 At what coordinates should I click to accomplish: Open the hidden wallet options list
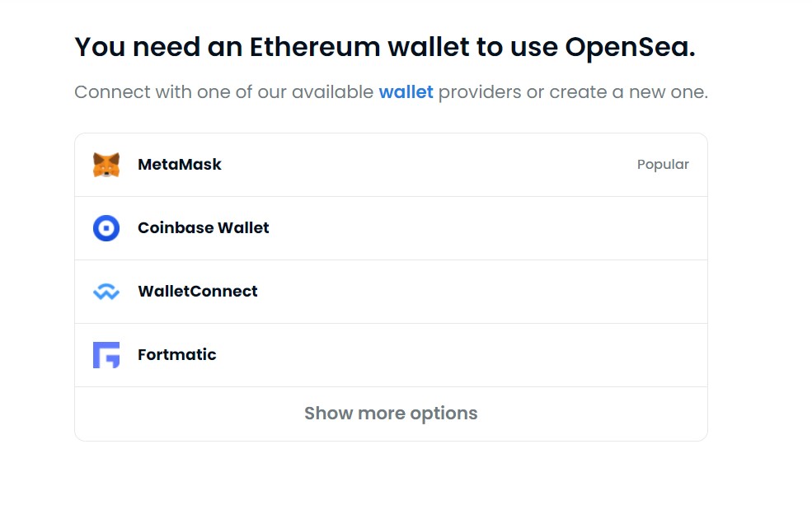pos(391,413)
